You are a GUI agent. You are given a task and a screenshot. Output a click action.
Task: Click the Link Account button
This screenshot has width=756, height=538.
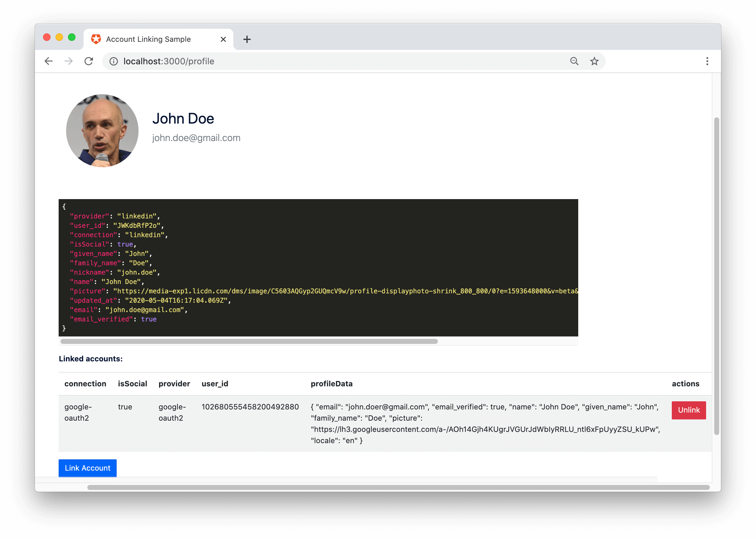coord(87,468)
